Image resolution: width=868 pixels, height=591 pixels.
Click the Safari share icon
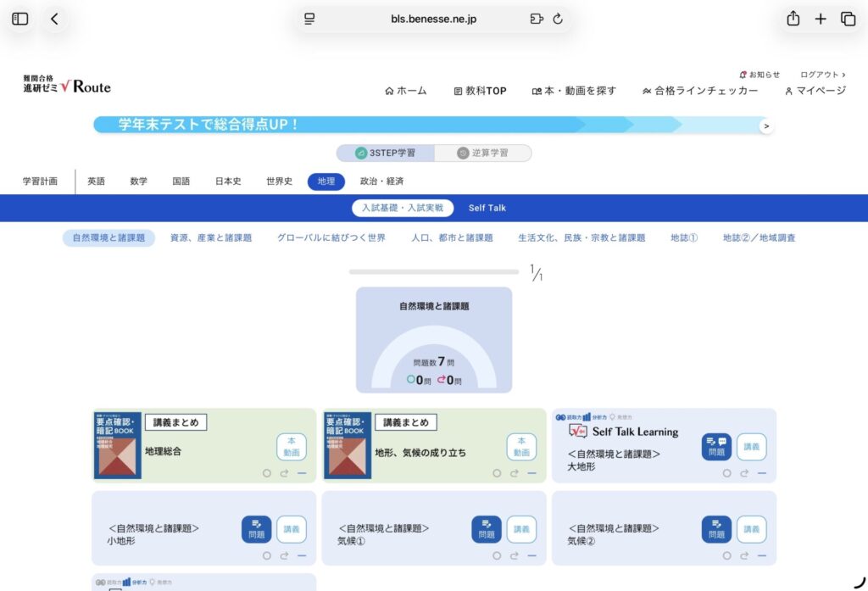pos(793,19)
